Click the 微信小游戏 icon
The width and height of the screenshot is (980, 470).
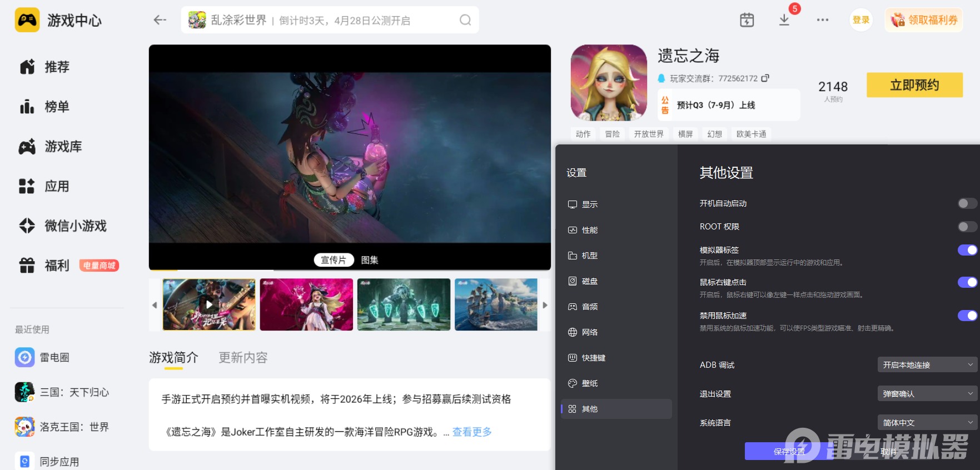[27, 226]
